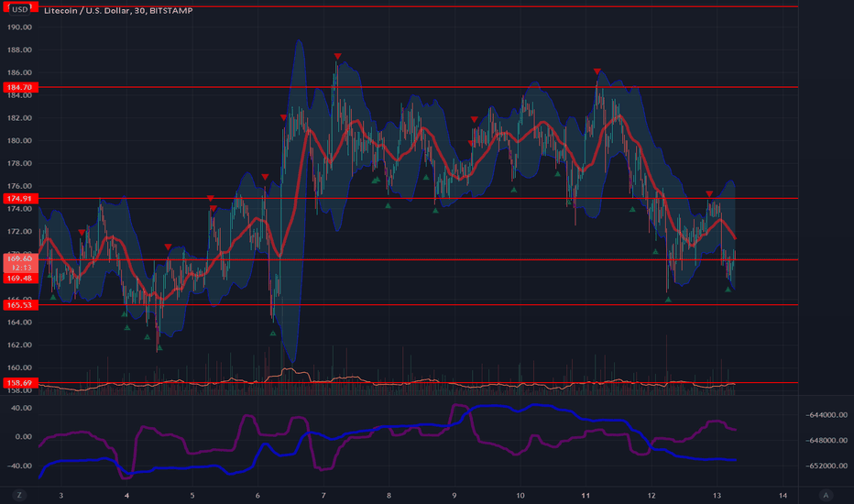
Task: Click the 176.00 price axis value
Action: point(19,186)
